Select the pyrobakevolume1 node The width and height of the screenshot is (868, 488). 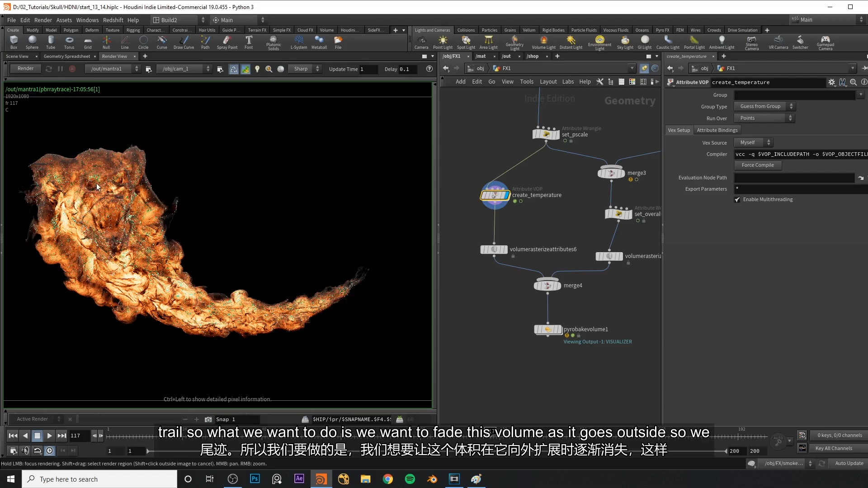[x=548, y=329]
